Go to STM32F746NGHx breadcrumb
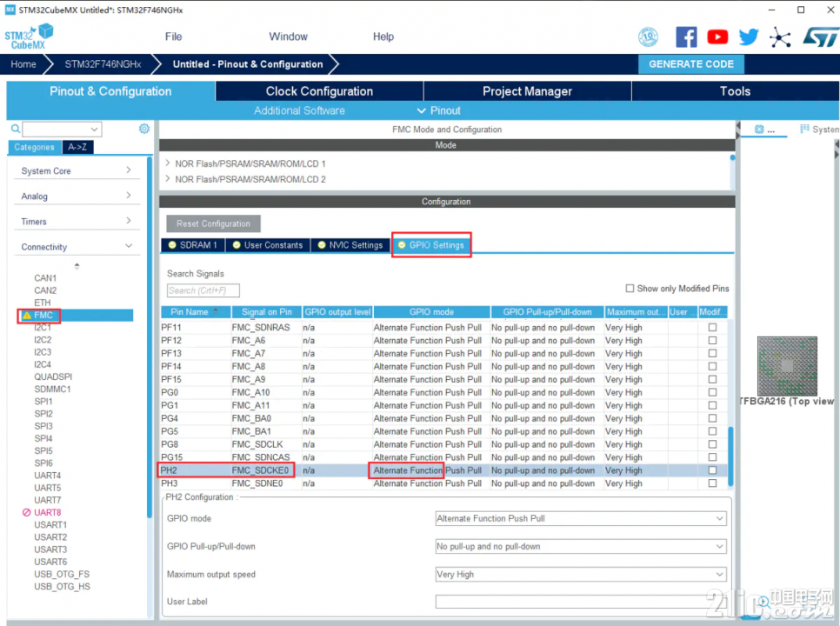Image resolution: width=840 pixels, height=626 pixels. coord(103,64)
